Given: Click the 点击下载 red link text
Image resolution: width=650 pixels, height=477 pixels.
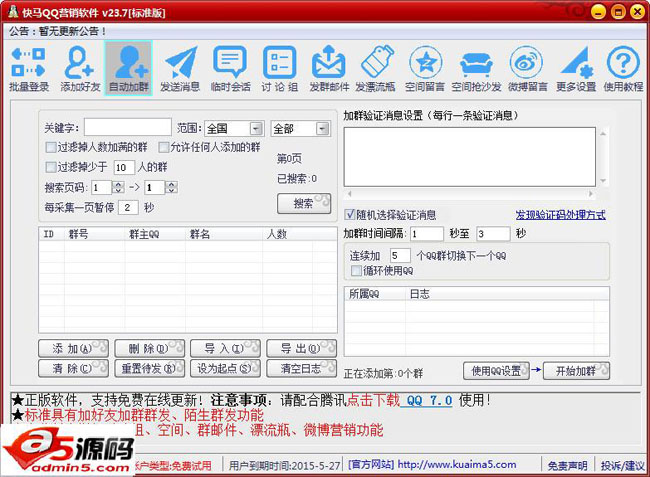Looking at the screenshot, I should click(373, 400).
